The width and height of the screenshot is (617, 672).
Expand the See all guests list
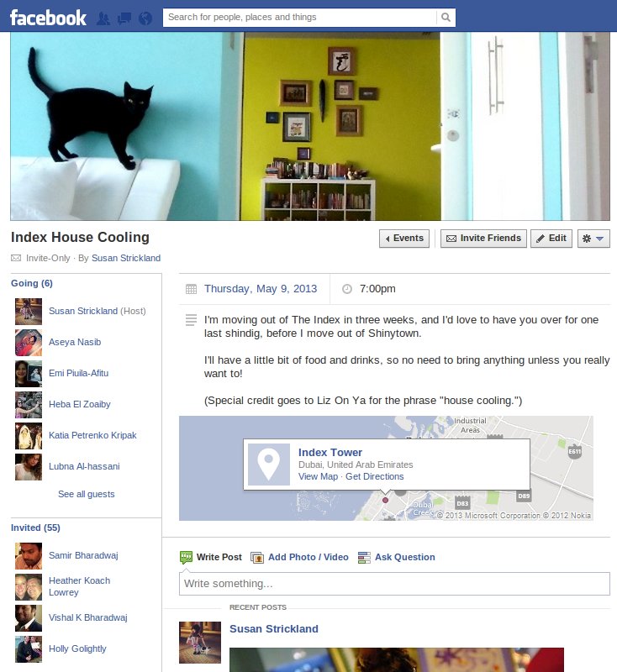point(87,494)
